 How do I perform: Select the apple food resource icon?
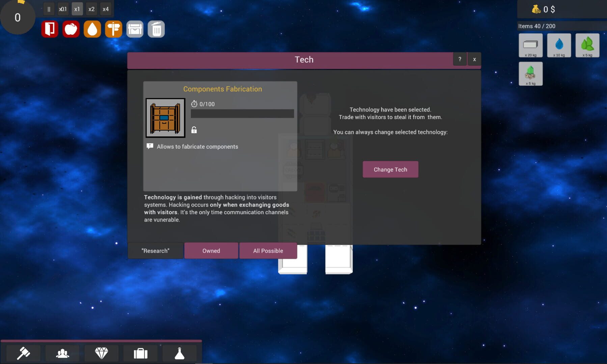pyautogui.click(x=71, y=29)
